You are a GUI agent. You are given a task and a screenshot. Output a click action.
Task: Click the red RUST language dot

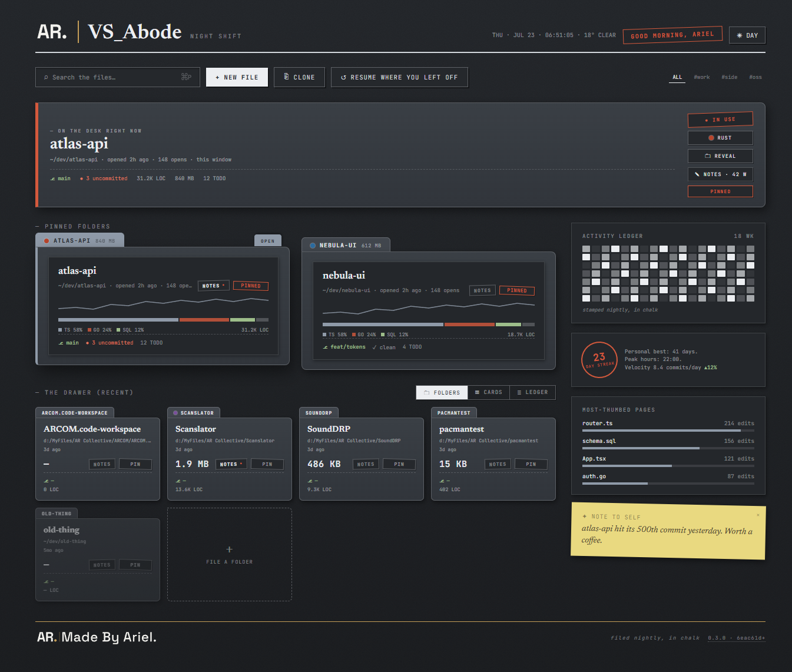(x=711, y=138)
